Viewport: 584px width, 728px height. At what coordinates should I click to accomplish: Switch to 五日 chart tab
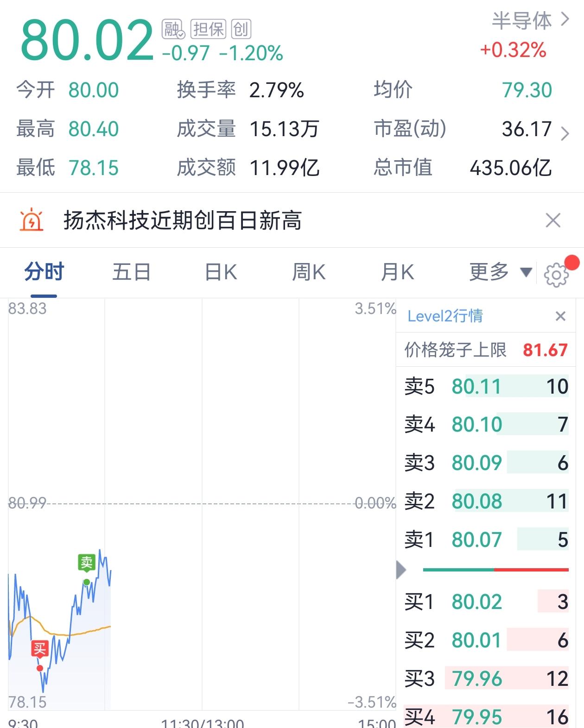pyautogui.click(x=132, y=272)
